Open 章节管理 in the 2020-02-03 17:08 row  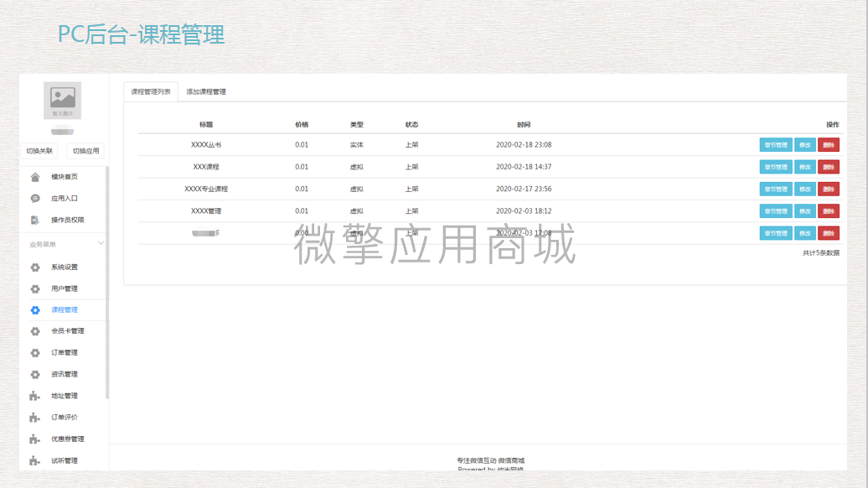776,233
